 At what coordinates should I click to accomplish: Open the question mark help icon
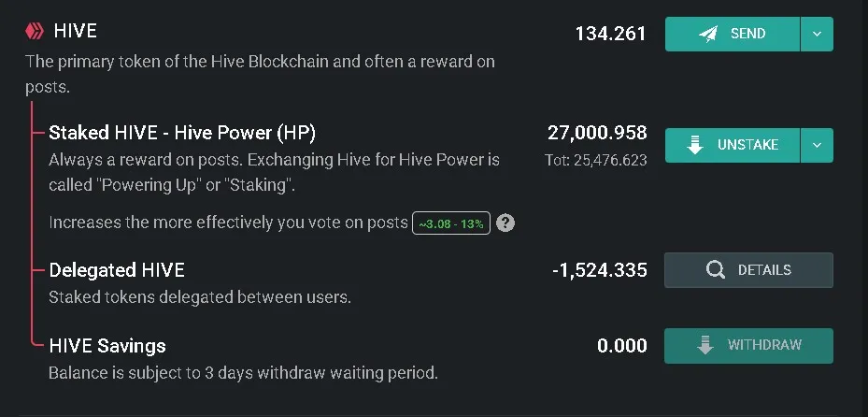click(505, 223)
